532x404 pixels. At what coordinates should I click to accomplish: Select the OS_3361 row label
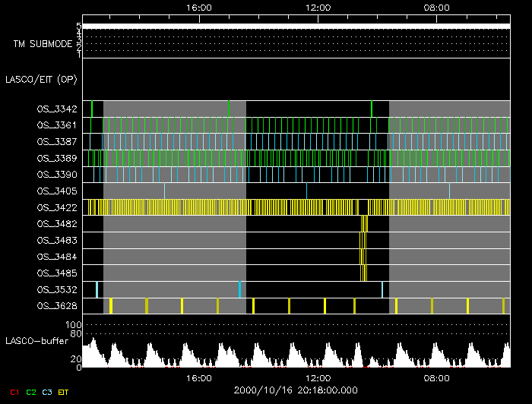(56, 125)
